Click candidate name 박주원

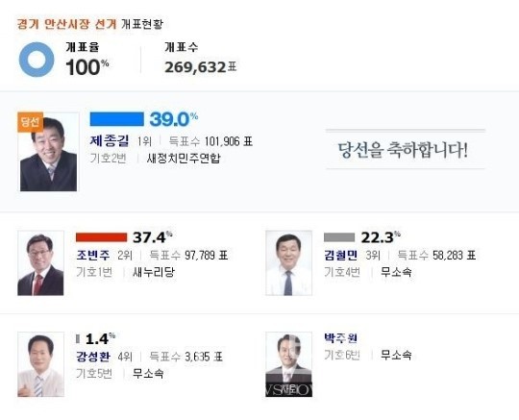(x=340, y=338)
